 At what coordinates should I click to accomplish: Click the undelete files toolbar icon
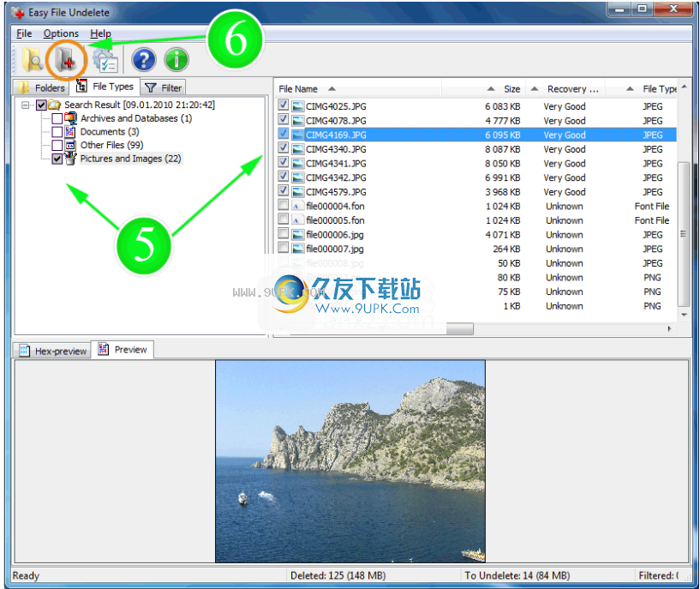(x=66, y=59)
